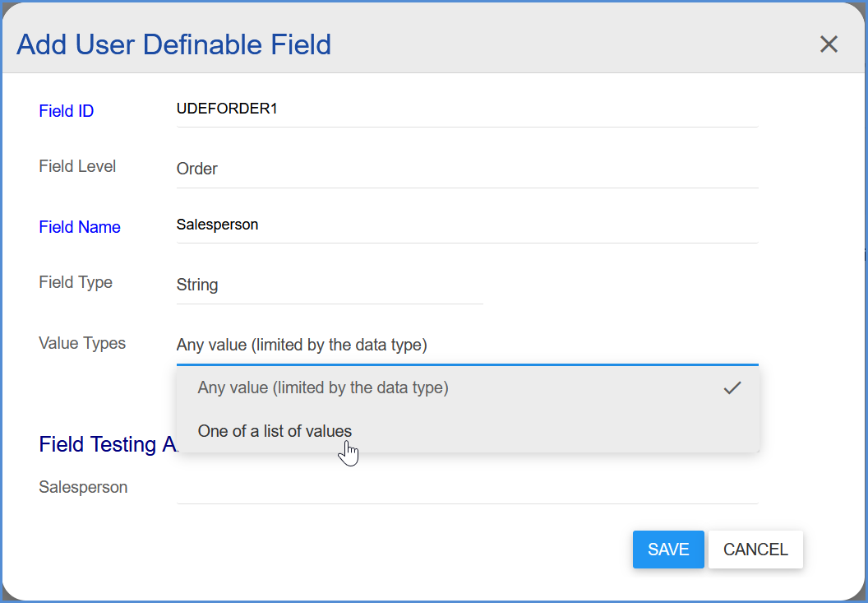Open the Value Types dropdown
This screenshot has width=868, height=603.
pos(466,345)
